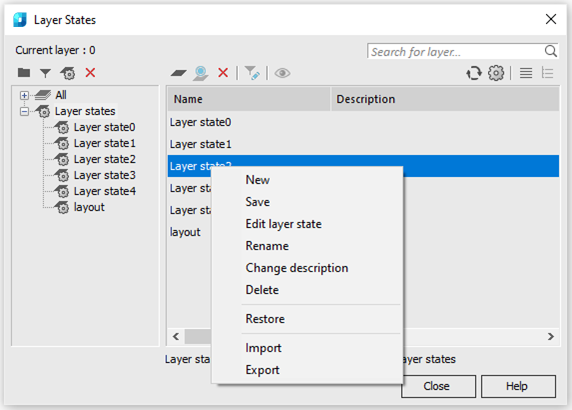Select Layer state1 row in the list
This screenshot has width=572, height=410.
click(363, 144)
